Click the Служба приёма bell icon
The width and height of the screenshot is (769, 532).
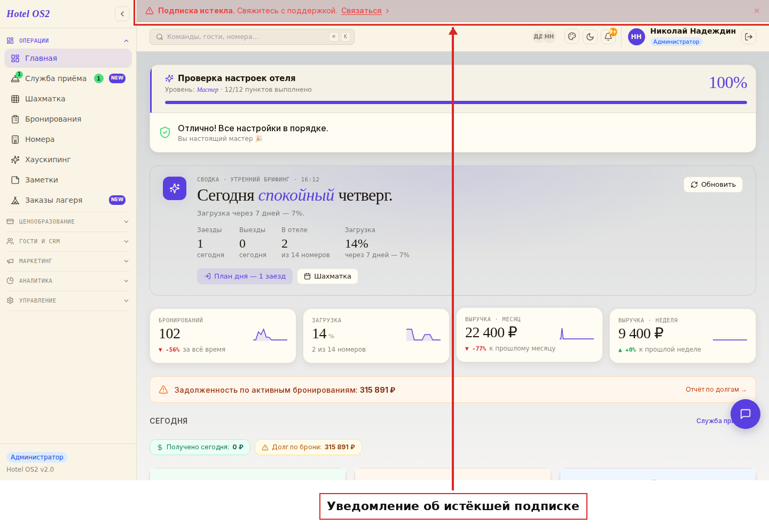tap(15, 78)
